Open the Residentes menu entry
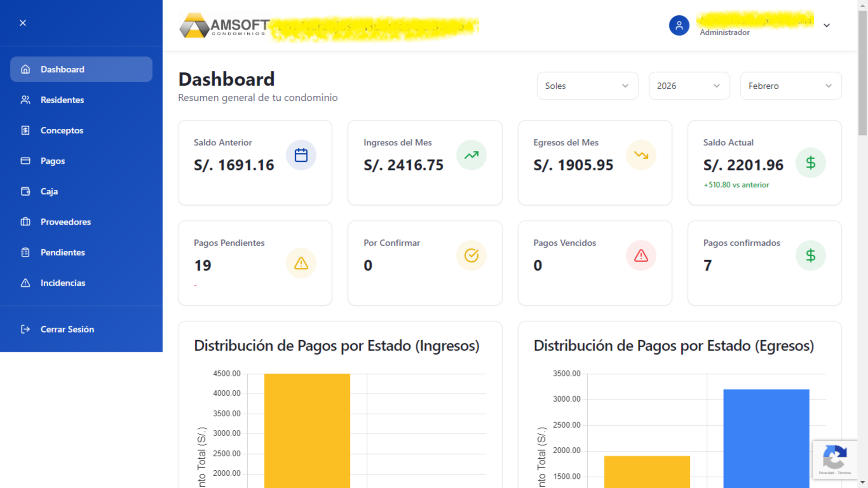This screenshot has height=488, width=868. point(62,100)
